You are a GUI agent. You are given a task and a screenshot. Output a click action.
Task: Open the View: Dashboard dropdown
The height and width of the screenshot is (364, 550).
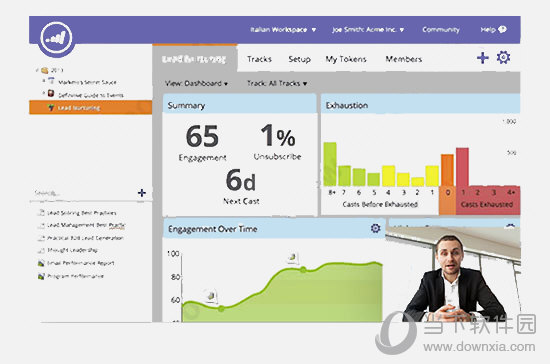[x=196, y=83]
